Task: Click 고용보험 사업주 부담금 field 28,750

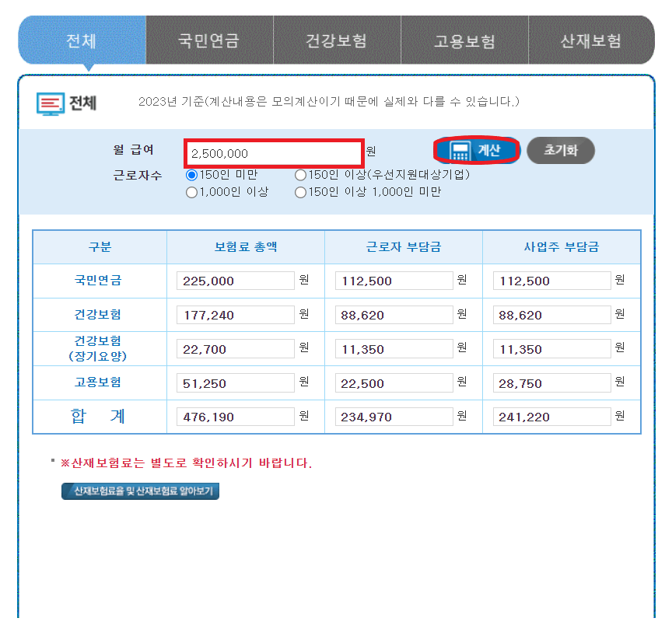Action: pyautogui.click(x=552, y=383)
